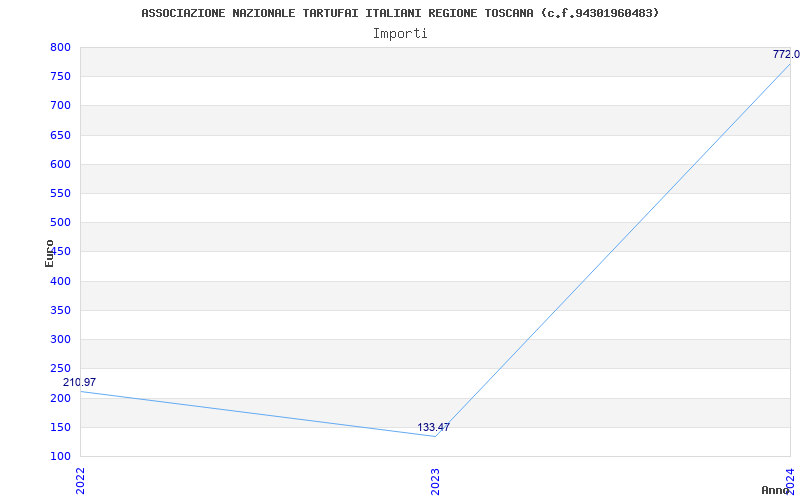Click the 350 y-axis tick label
800x500 pixels.
click(60, 310)
